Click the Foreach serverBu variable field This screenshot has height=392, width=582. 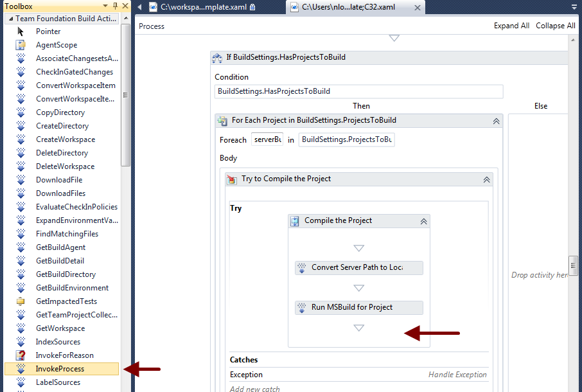(x=267, y=139)
